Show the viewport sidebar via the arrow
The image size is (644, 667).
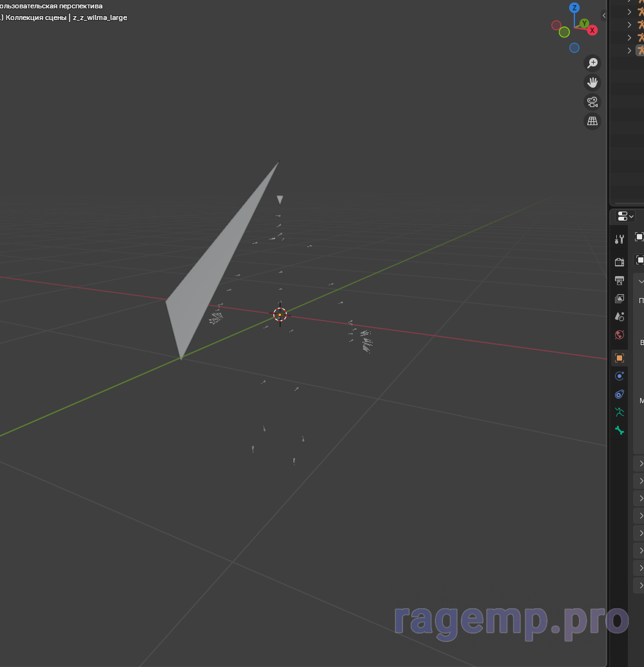[604, 15]
